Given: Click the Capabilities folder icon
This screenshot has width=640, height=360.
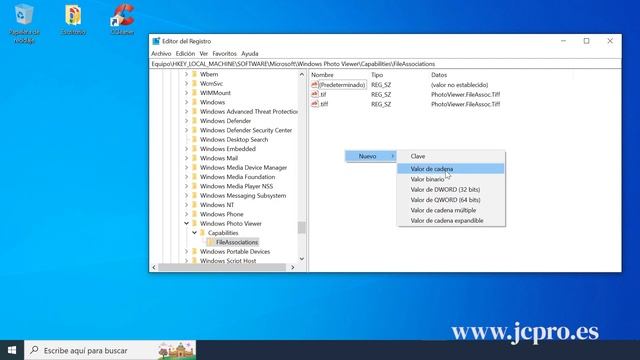Looking at the screenshot, I should (202, 233).
